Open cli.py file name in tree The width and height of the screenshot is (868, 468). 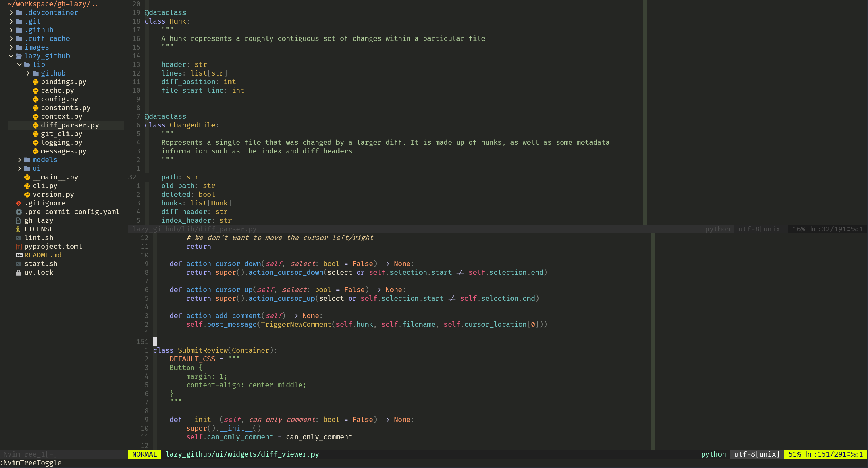pos(45,186)
